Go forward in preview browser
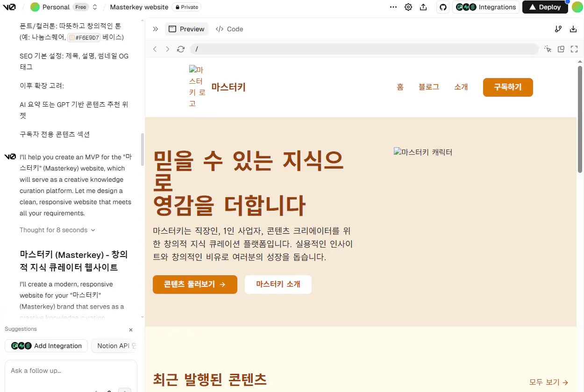The height and width of the screenshot is (392, 584). pos(168,49)
